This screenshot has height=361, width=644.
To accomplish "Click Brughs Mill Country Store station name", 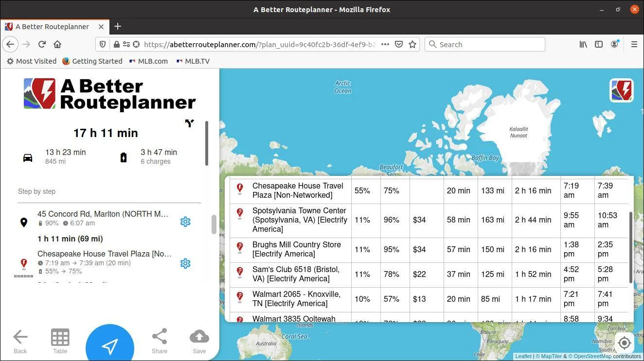I will pos(297,249).
